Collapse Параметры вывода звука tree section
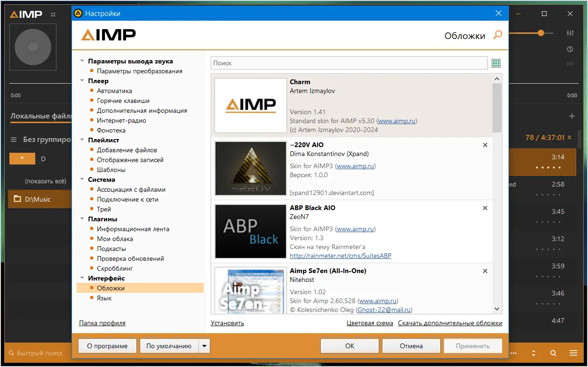588x367 pixels. [x=82, y=61]
